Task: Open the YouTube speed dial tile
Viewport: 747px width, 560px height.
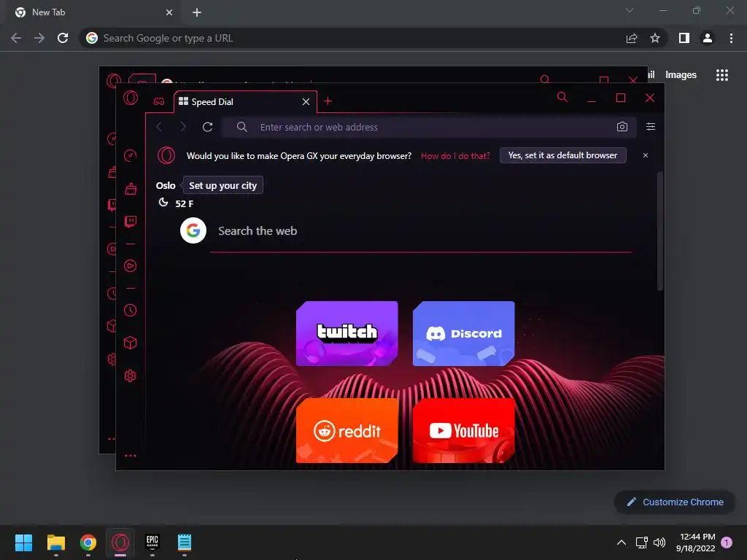Action: coord(463,430)
